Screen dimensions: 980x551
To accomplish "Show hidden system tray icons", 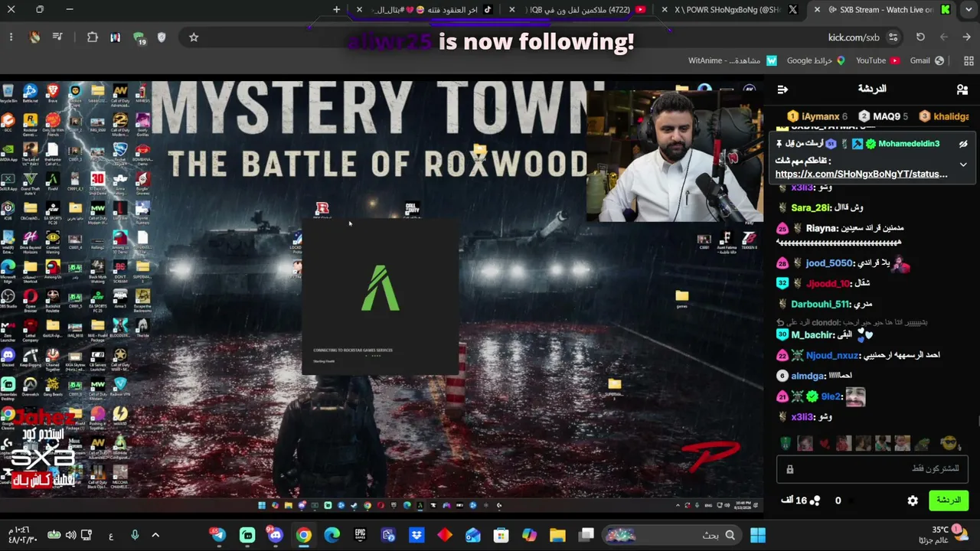I will click(x=155, y=536).
